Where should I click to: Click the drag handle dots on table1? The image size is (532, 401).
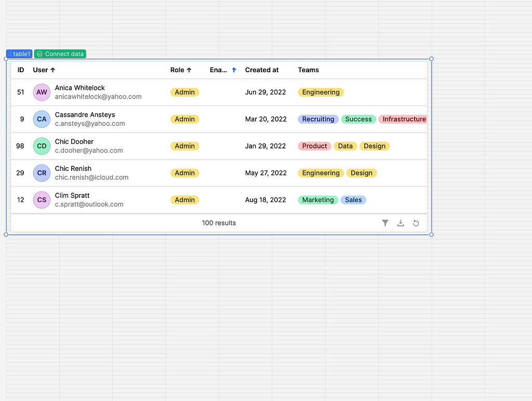[9, 54]
